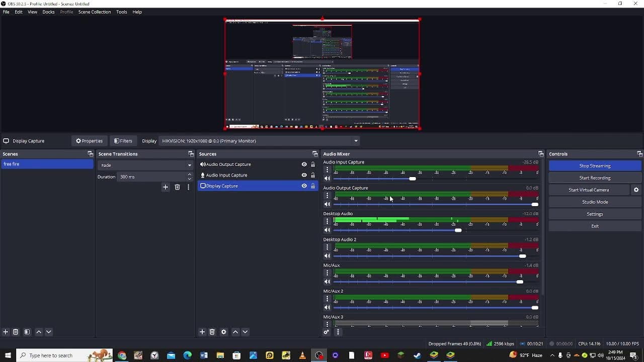Open the Desktop Audio 2 three-dot options menu
Viewport: 644px width, 362px height.
click(x=327, y=247)
